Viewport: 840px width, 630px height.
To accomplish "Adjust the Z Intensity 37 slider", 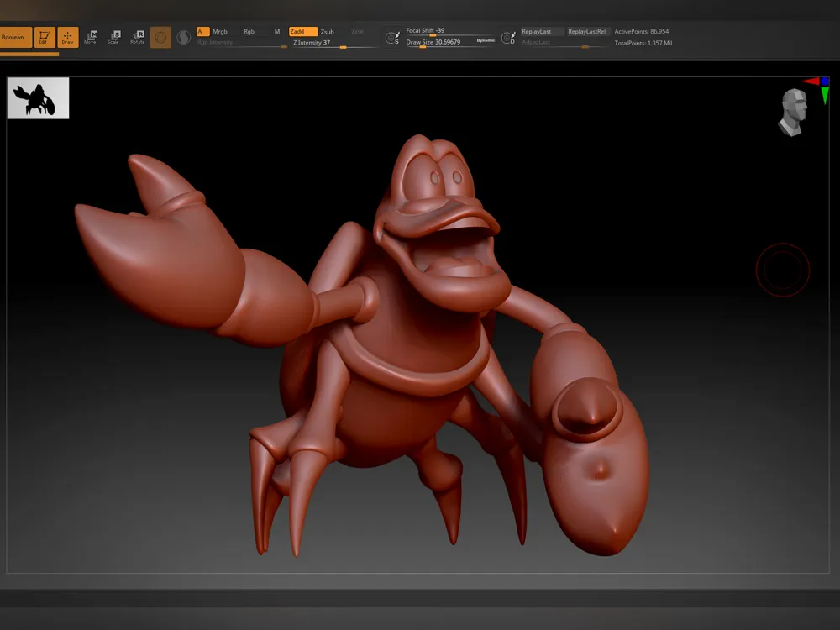I will [x=335, y=43].
